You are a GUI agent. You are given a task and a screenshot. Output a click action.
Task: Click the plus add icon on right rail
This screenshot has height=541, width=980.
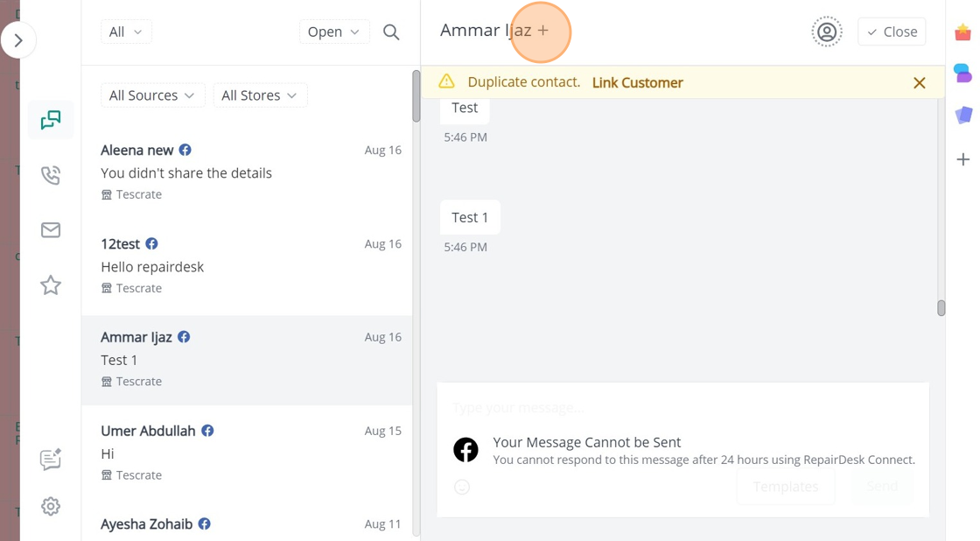[963, 159]
